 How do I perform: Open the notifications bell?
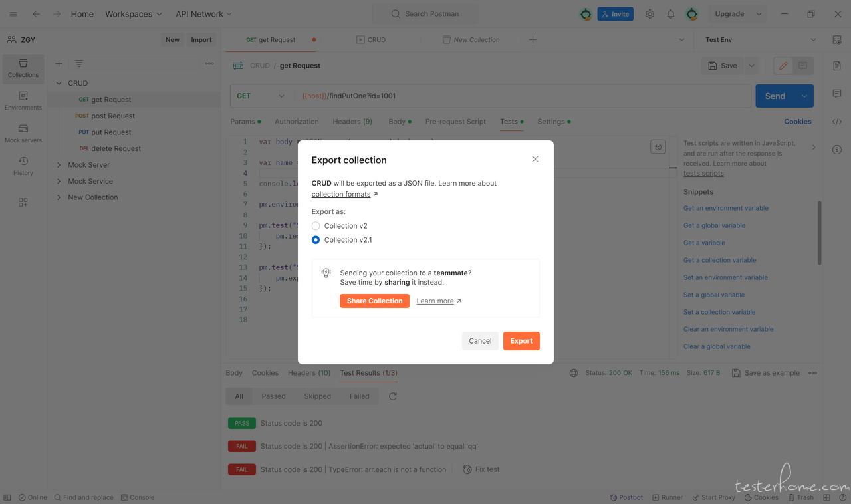pyautogui.click(x=671, y=13)
